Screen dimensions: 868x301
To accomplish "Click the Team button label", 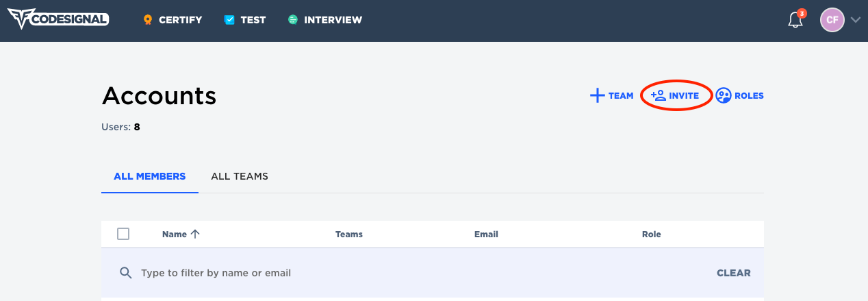I will pos(621,96).
